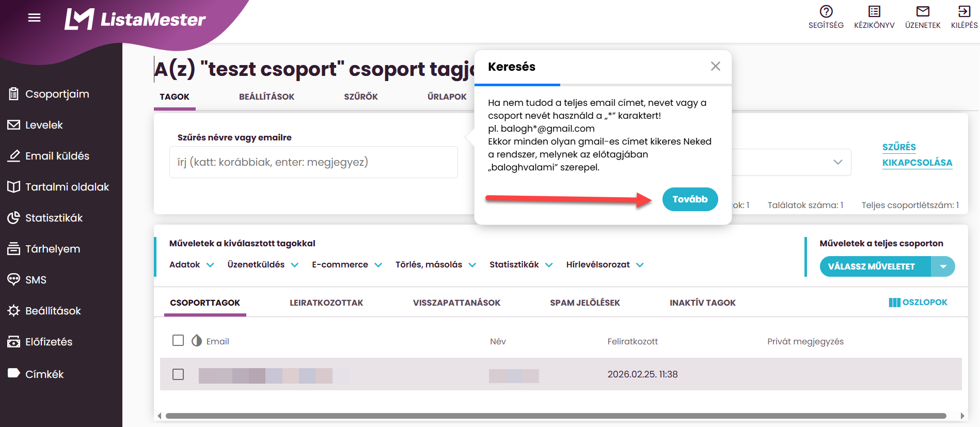Image resolution: width=980 pixels, height=427 pixels.
Task: Switch to the Szűrők tab
Action: tap(361, 97)
